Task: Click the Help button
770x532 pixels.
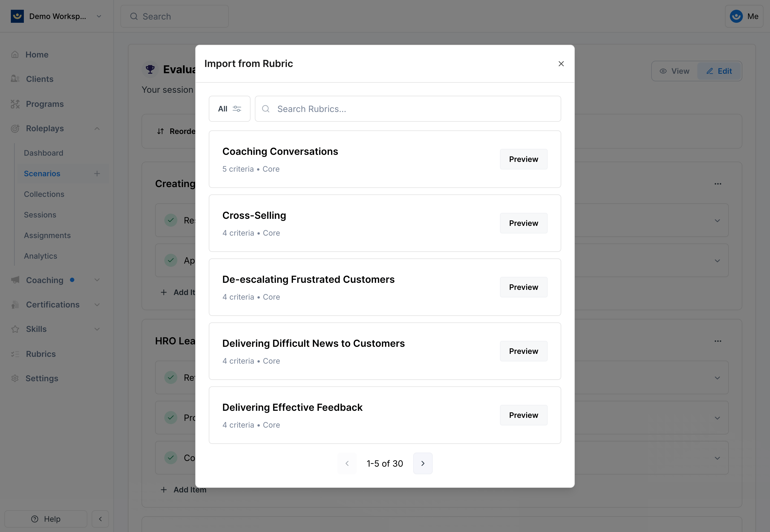Action: click(46, 519)
